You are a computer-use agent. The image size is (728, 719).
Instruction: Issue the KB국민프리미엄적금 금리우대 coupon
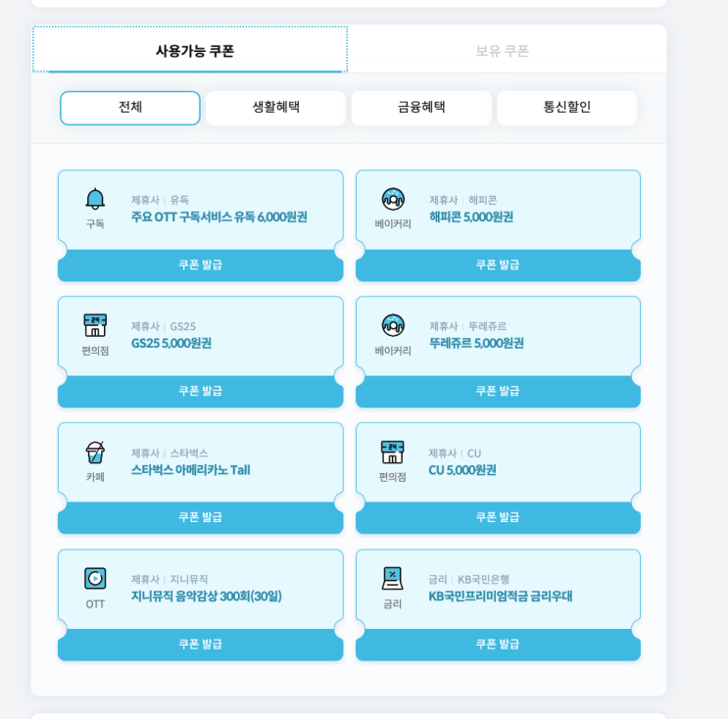click(x=498, y=645)
